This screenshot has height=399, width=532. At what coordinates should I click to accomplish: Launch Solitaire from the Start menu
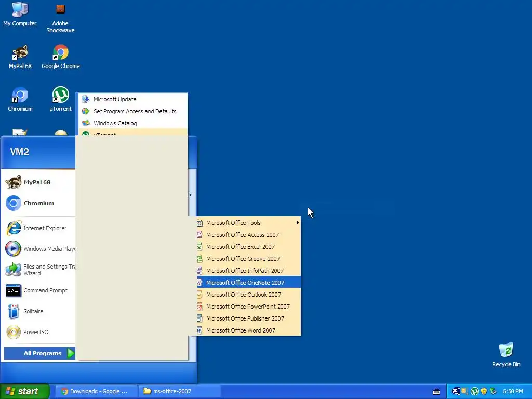(x=38, y=311)
